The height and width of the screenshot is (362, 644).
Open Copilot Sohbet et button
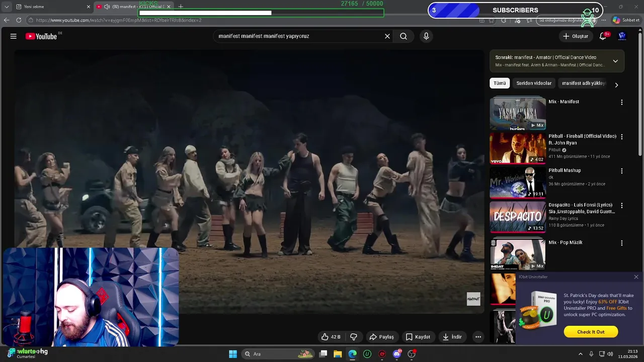point(626,20)
